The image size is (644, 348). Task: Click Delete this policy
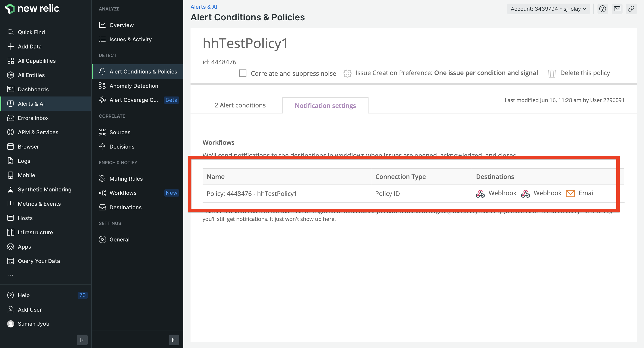point(579,73)
